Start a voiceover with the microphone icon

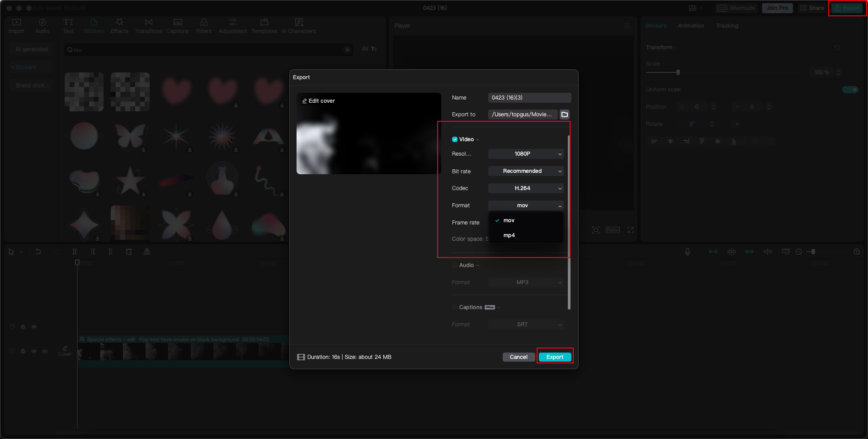click(x=687, y=252)
